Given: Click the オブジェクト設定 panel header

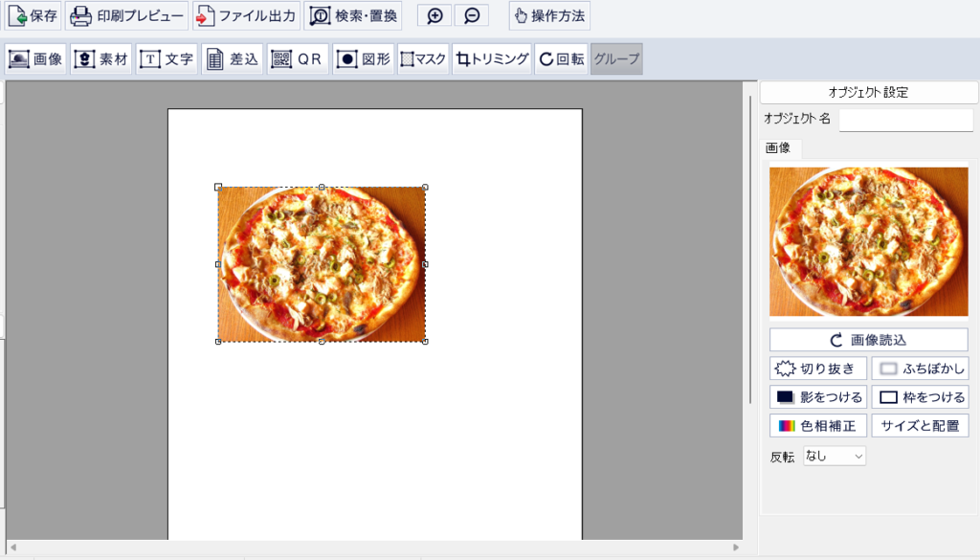Looking at the screenshot, I should [869, 93].
